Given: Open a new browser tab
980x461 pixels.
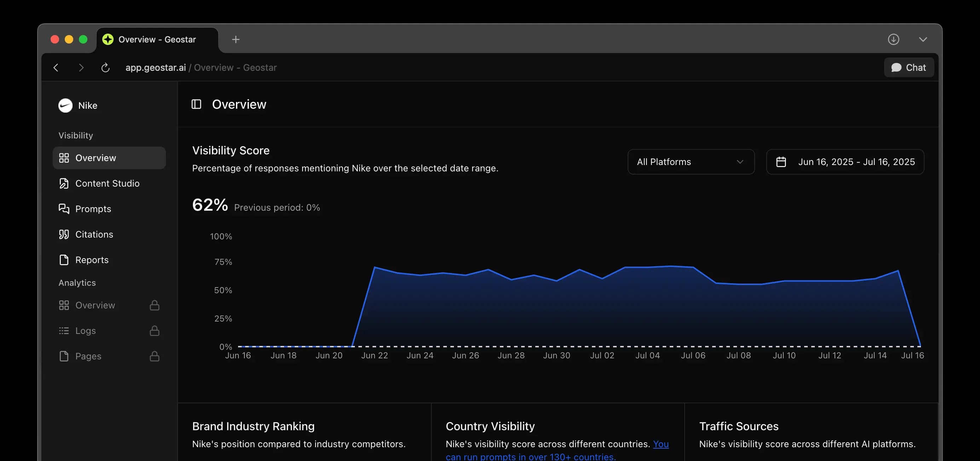Looking at the screenshot, I should coord(236,39).
